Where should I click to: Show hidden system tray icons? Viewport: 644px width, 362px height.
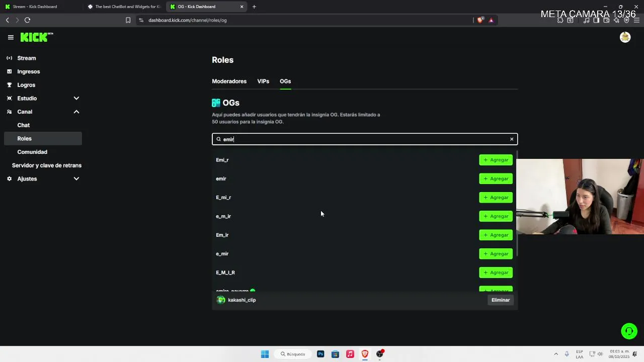(556, 354)
